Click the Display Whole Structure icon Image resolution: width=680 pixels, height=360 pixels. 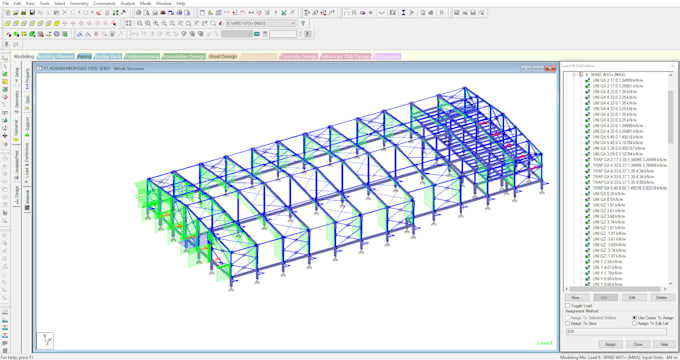(129, 23)
